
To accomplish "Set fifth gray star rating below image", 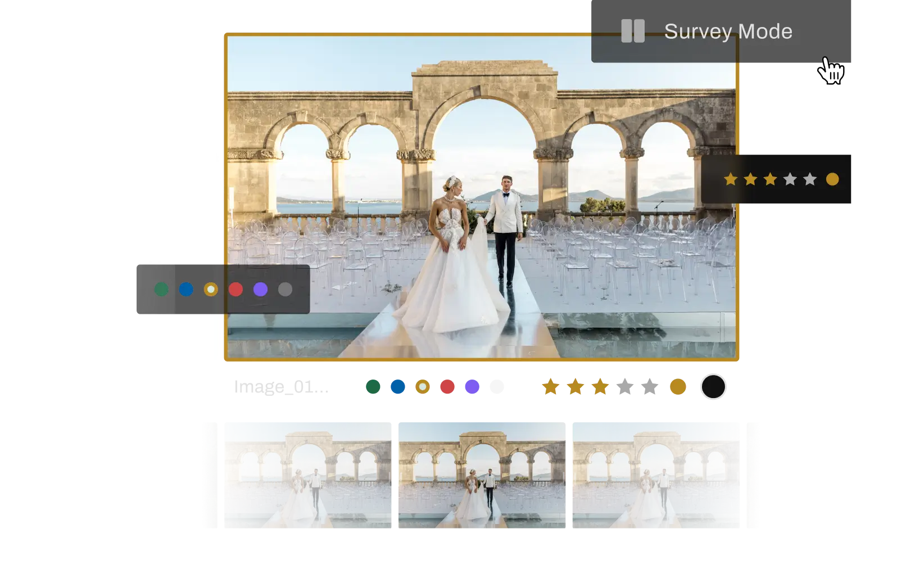I will tap(650, 387).
